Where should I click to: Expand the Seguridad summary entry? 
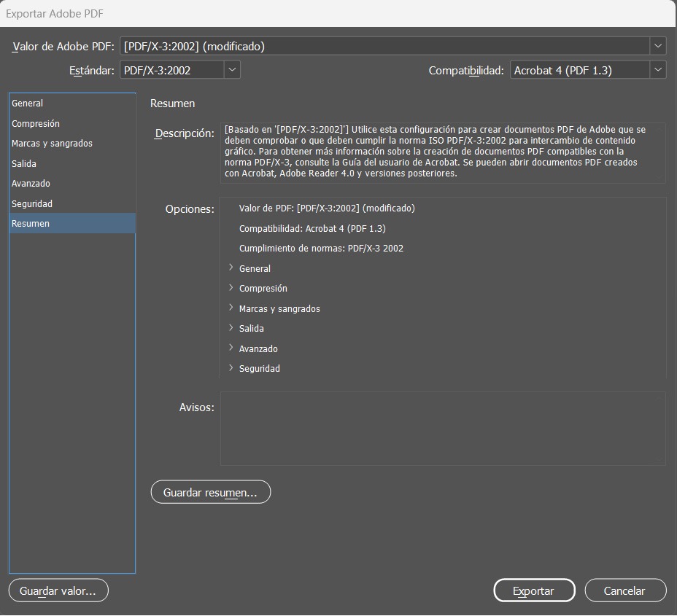pos(231,368)
